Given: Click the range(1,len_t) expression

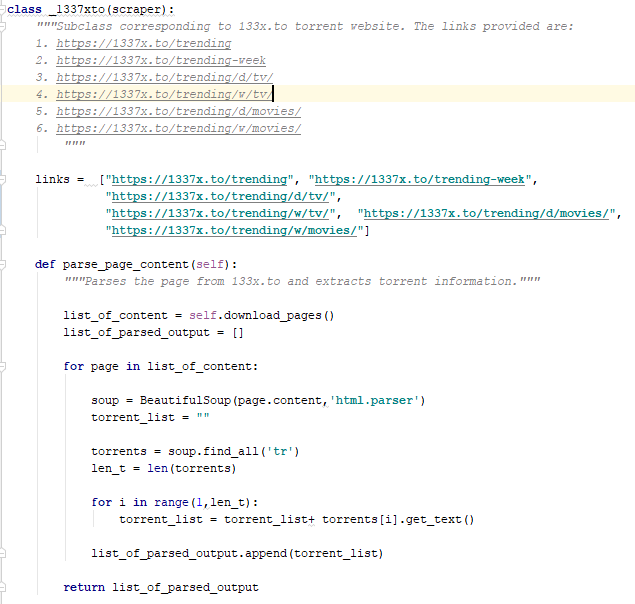Looking at the screenshot, I should [x=202, y=503].
